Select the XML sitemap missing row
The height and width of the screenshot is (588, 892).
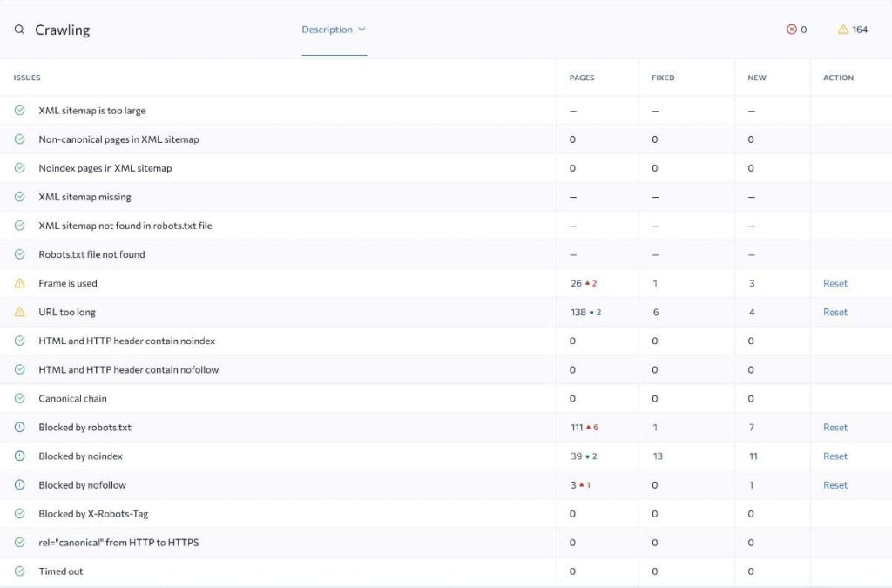click(x=84, y=197)
